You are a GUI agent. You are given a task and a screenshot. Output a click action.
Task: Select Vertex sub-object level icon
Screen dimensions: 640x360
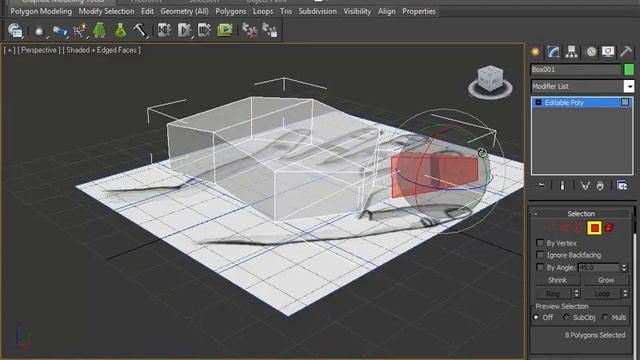549,228
